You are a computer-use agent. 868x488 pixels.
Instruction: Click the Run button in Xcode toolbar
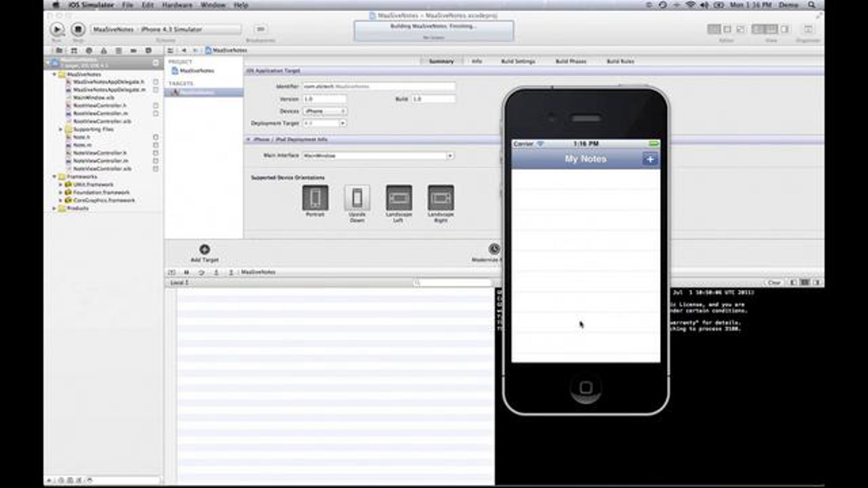pyautogui.click(x=57, y=29)
